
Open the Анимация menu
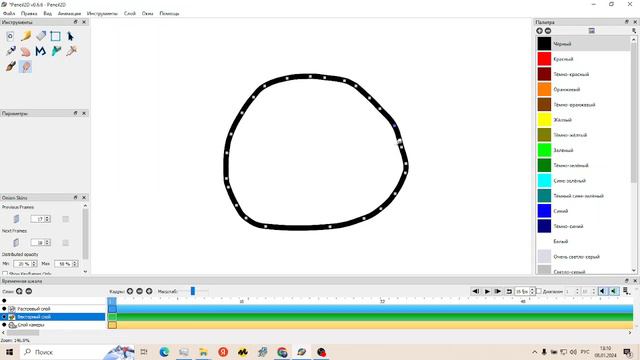point(69,13)
